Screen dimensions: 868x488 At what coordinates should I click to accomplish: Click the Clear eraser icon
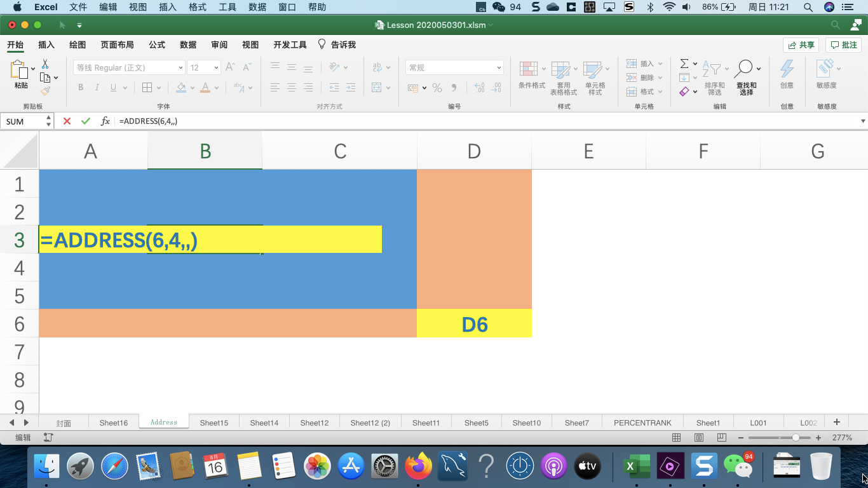pyautogui.click(x=684, y=91)
